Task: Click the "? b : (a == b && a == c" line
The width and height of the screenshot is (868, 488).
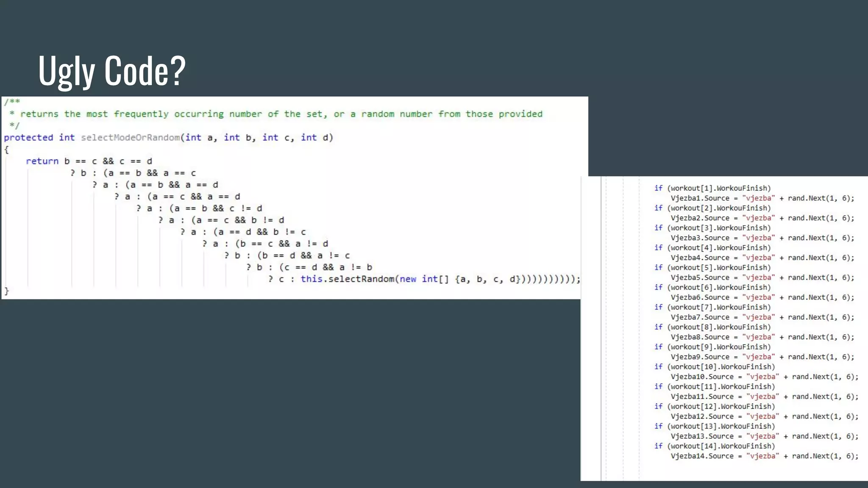Action: [133, 173]
